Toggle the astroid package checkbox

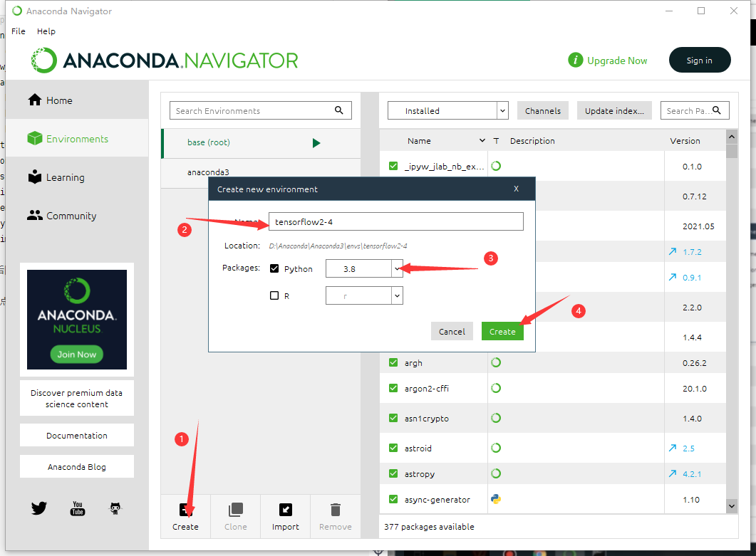[393, 448]
